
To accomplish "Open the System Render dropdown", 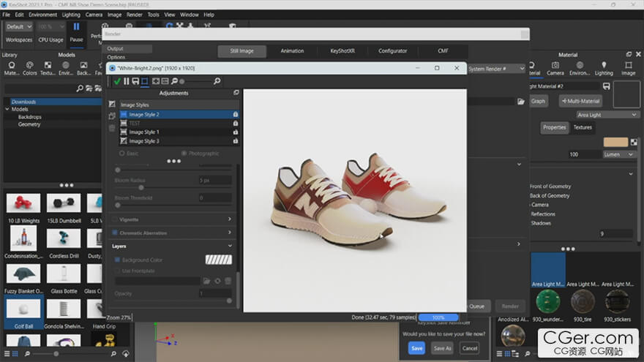I will click(496, 69).
